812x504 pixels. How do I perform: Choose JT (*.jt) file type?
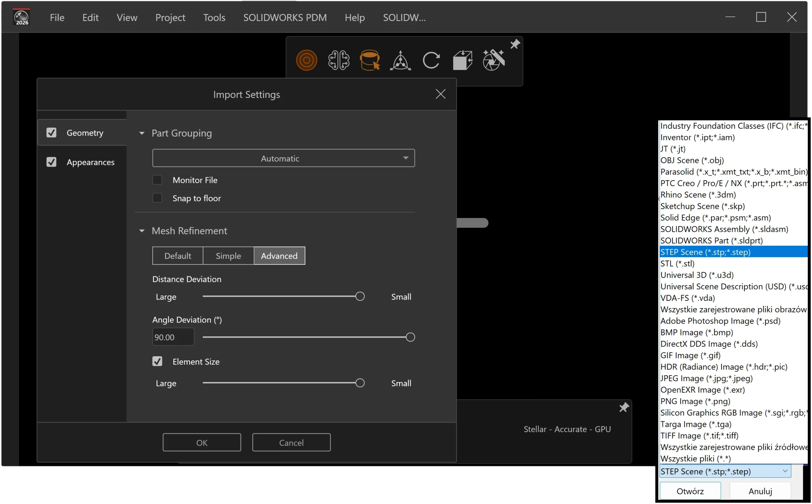point(734,149)
